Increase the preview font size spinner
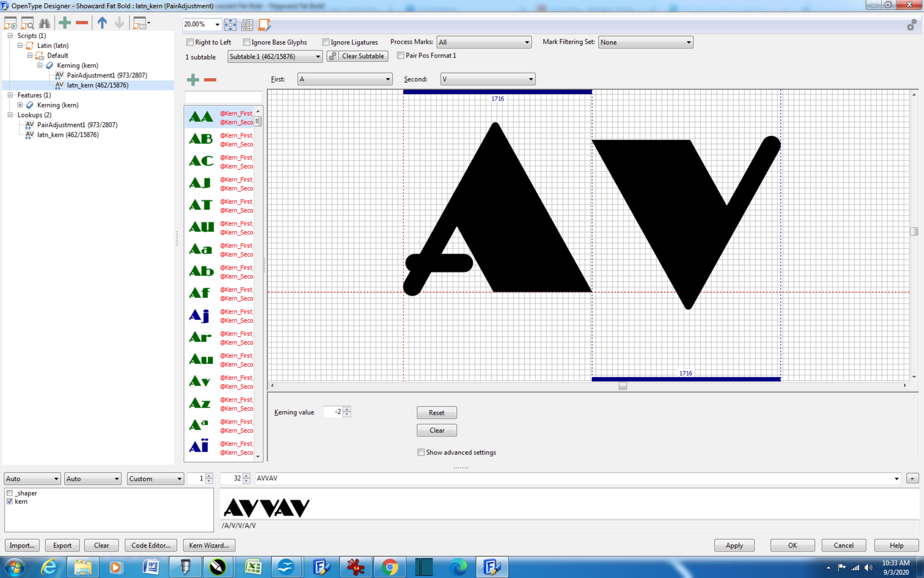 246,476
